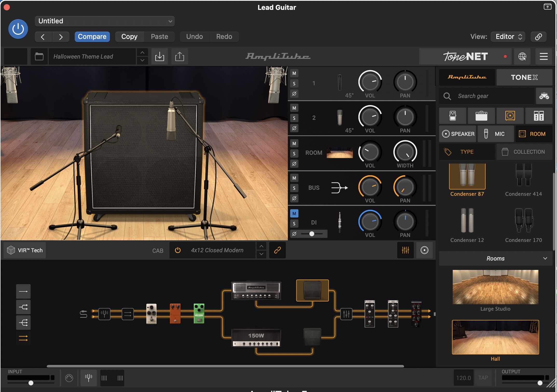
Task: Collapse the Rooms section
Action: click(545, 258)
